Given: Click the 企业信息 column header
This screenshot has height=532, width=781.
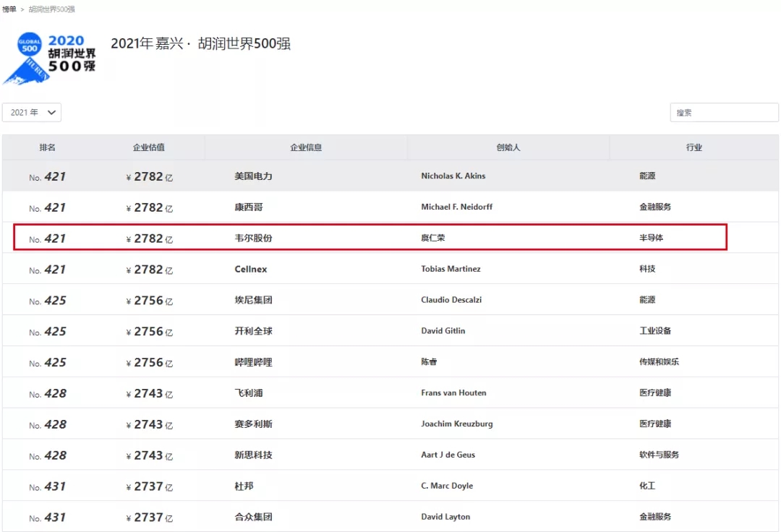Looking at the screenshot, I should (x=306, y=147).
